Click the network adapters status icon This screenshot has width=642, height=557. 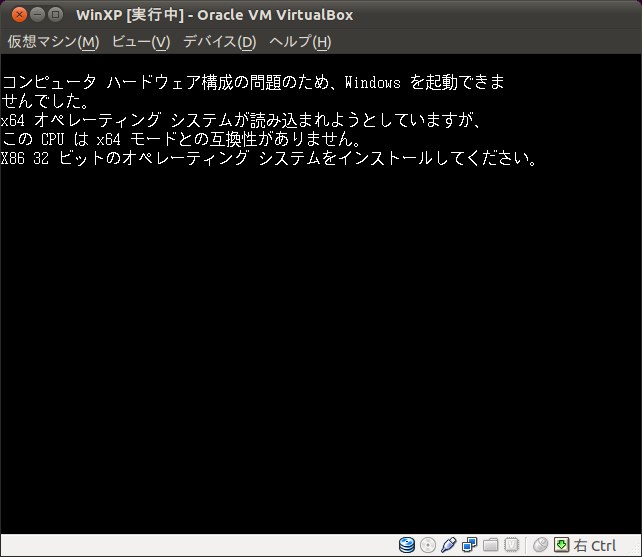click(x=470, y=545)
